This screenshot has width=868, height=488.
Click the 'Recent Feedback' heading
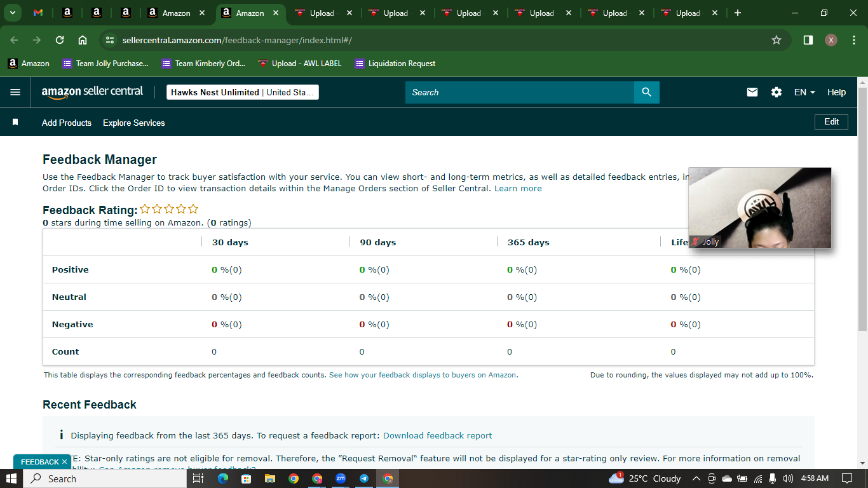(x=90, y=405)
